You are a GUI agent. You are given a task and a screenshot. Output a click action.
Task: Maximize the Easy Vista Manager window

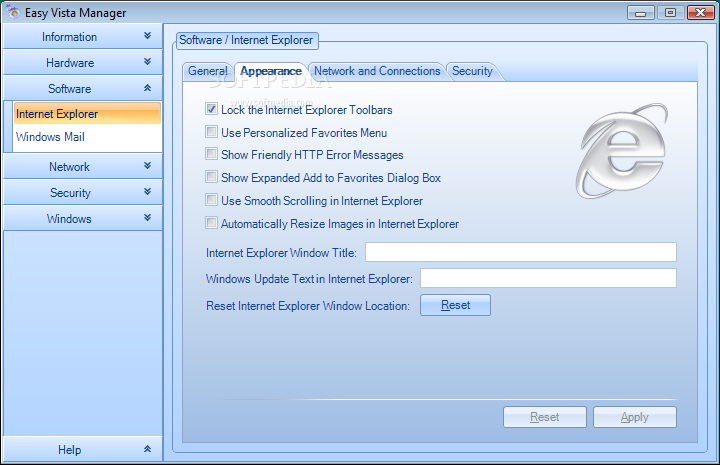pos(670,13)
